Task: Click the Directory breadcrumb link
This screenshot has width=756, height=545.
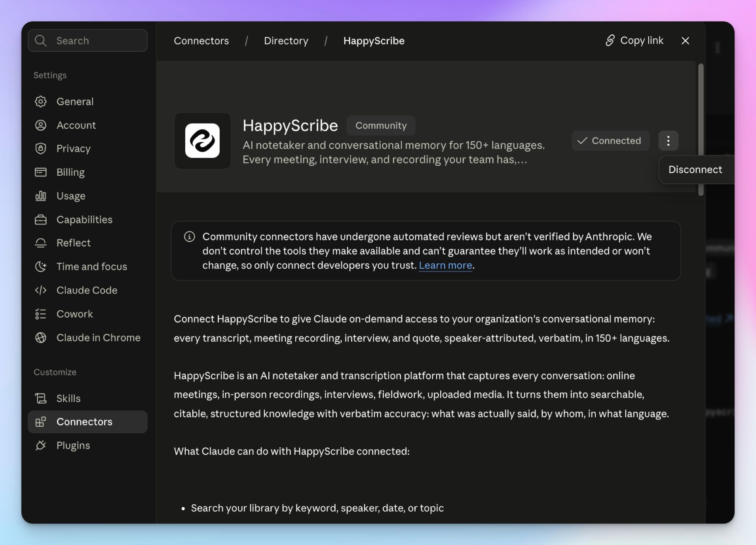Action: click(x=286, y=41)
